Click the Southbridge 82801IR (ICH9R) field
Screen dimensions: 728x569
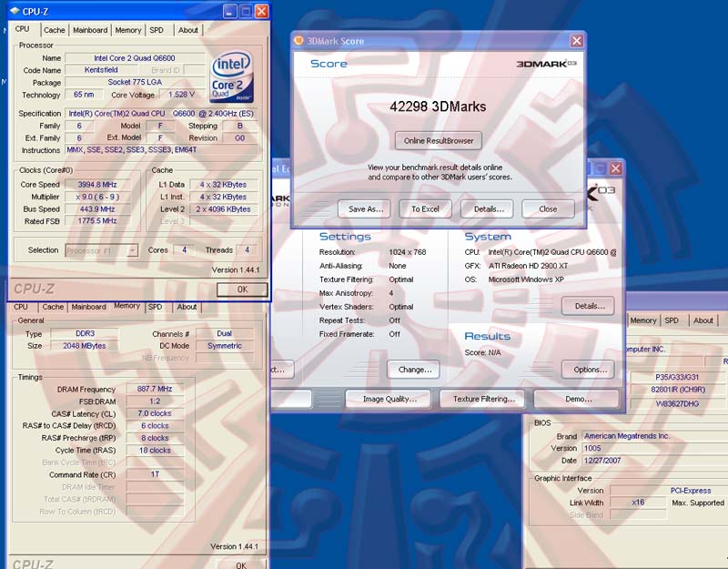click(x=677, y=390)
